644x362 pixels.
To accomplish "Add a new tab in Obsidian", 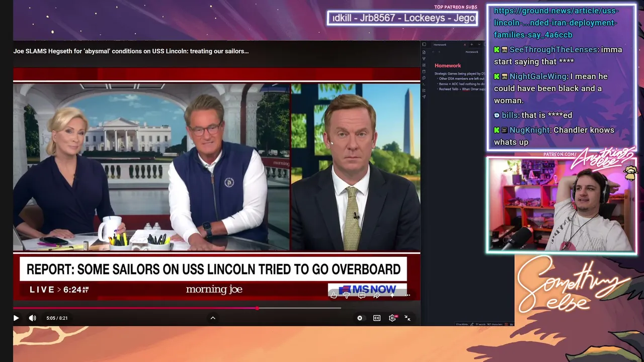I will 471,45.
